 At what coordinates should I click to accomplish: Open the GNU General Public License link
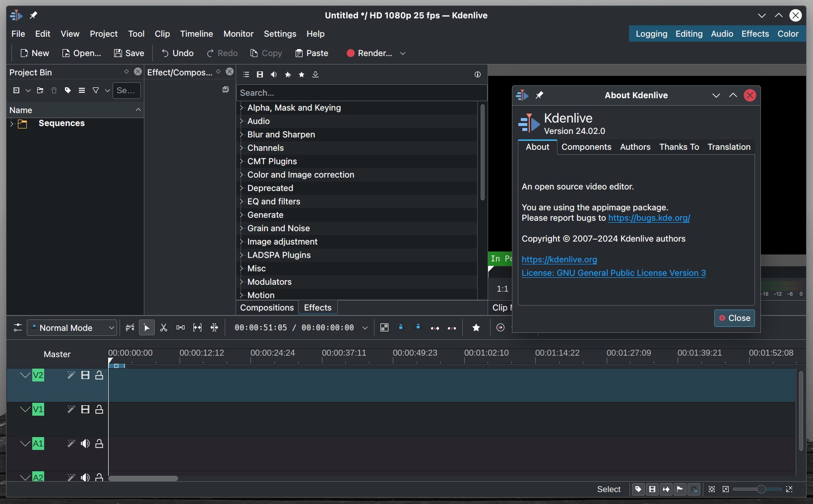(x=614, y=273)
